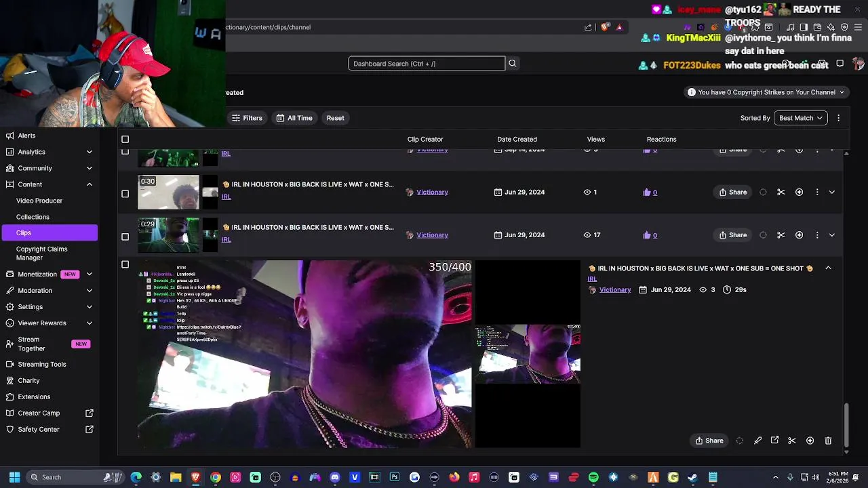Open Google Chrome from the taskbar
This screenshot has height=488, width=868.
216,477
